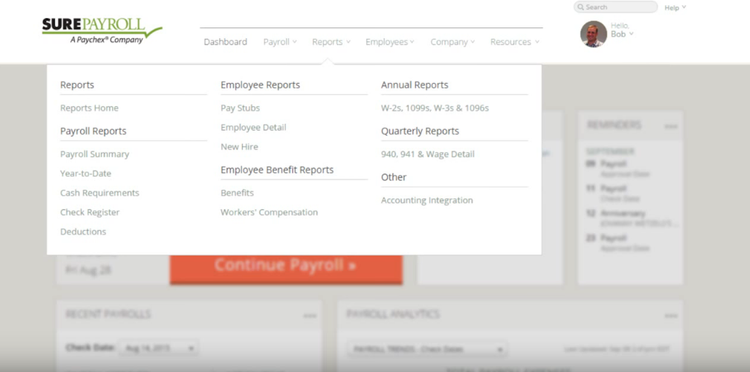Screen dimensions: 750x372
Task: Click the Annual Reports section heading
Action: (415, 85)
